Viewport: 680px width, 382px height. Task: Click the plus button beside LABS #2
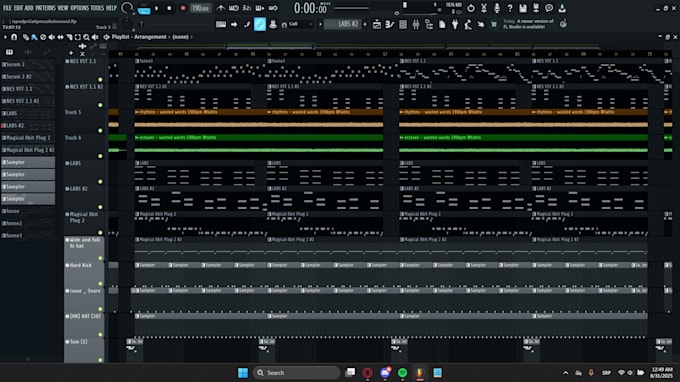(365, 24)
